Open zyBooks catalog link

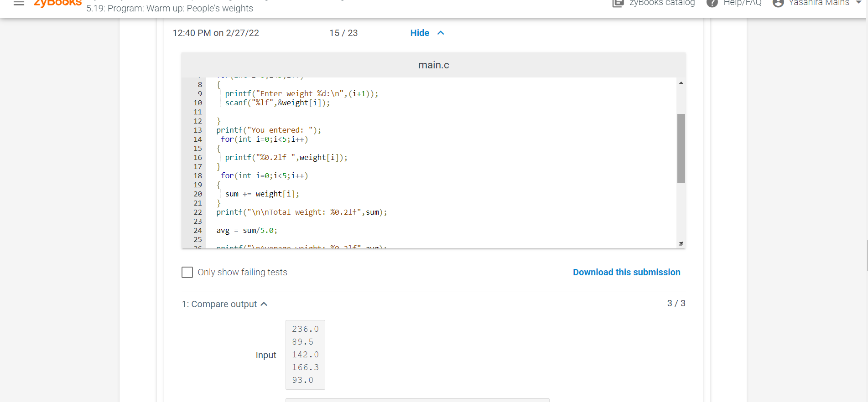(662, 3)
